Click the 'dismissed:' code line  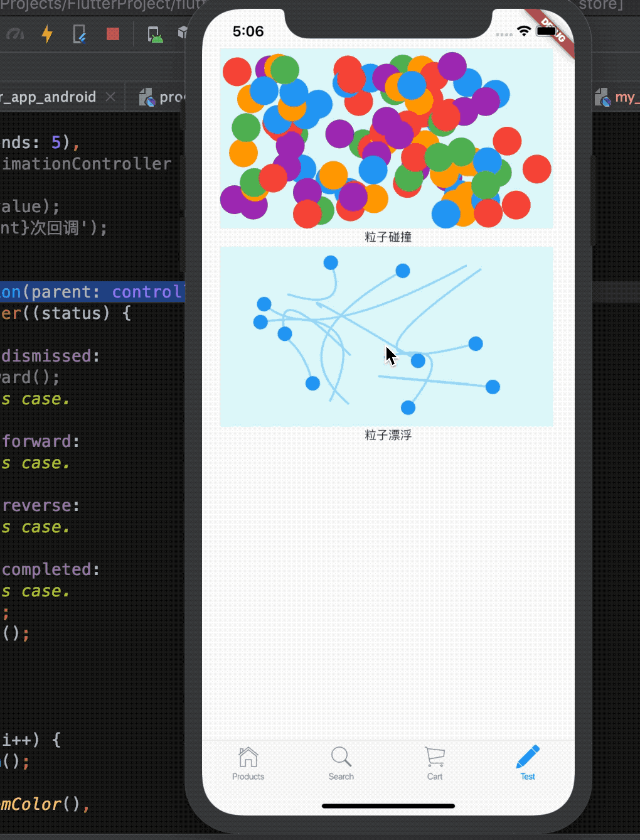(50, 356)
